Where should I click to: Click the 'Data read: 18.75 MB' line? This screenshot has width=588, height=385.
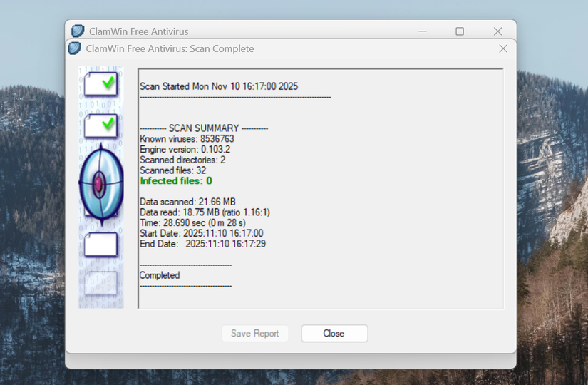click(x=205, y=212)
